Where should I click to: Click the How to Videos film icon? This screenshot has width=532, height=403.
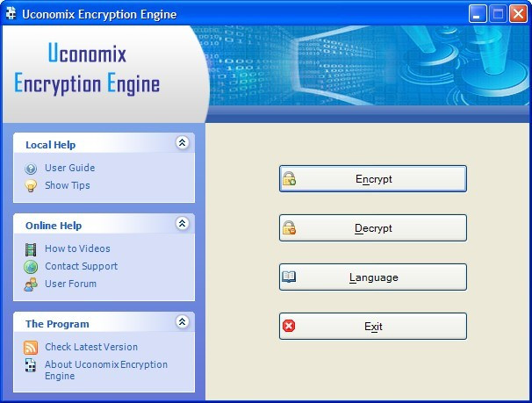[x=31, y=249]
